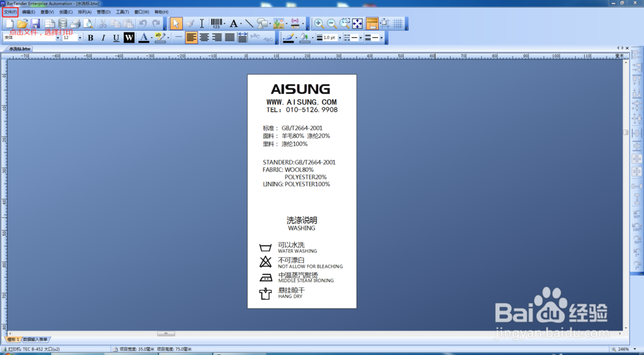Expand the barcode tool dropdown arrow
This screenshot has width=644, height=355.
coord(224,24)
